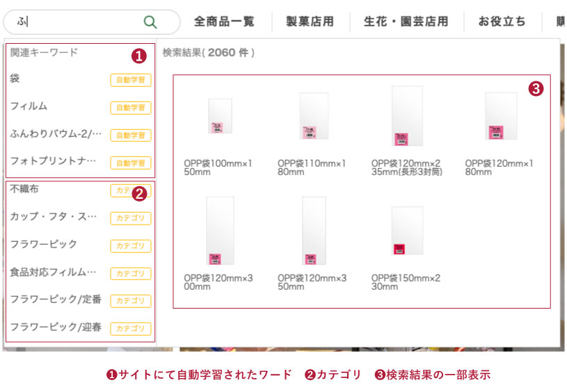The width and height of the screenshot is (567, 392).
Task: Select the ふんわりバウム suggestion
Action: click(x=56, y=134)
